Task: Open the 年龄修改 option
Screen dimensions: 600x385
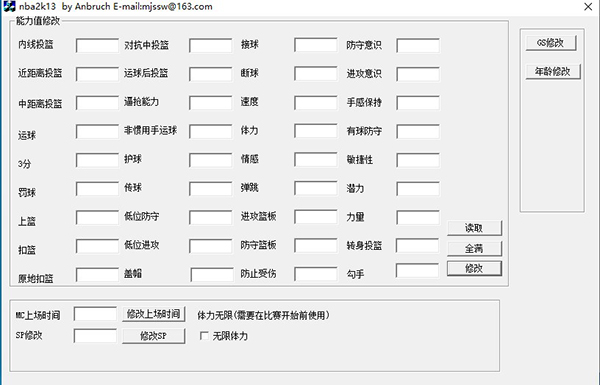Action: coord(553,72)
